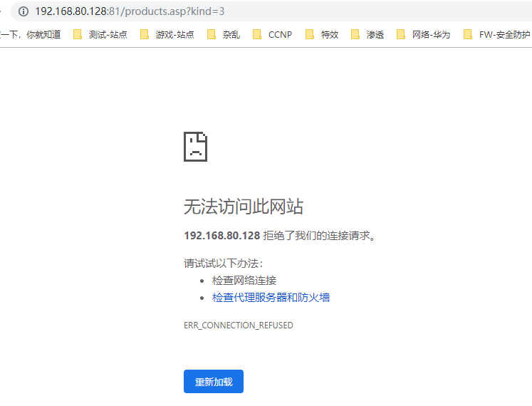
Task: Click the site information icon in address bar
Action: pyautogui.click(x=23, y=11)
